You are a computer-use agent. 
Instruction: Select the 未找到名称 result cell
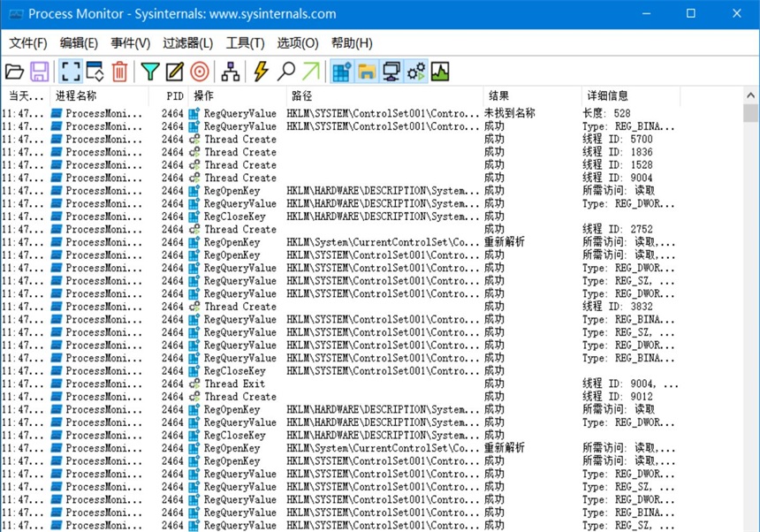509,113
